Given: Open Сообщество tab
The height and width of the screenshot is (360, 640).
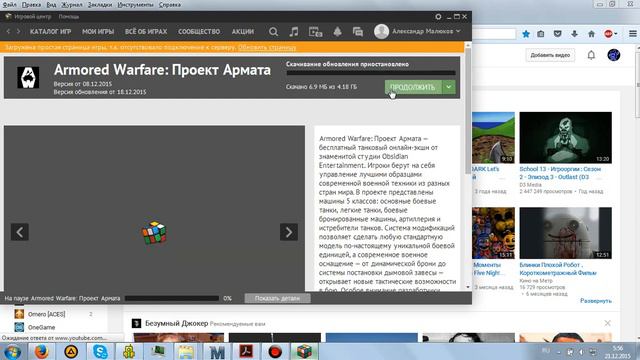Looking at the screenshot, I should tap(199, 31).
